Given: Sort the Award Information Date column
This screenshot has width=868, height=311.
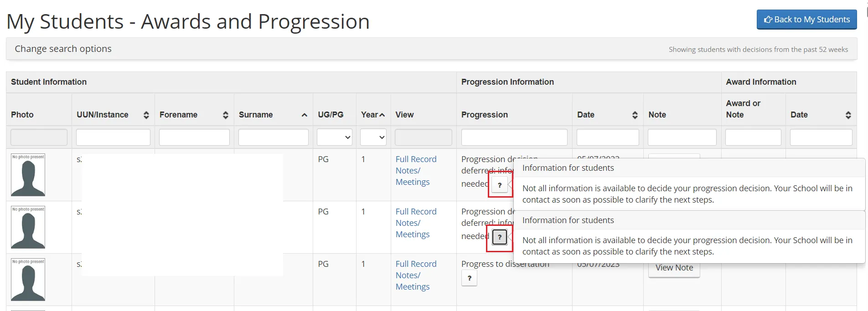Looking at the screenshot, I should click(848, 115).
